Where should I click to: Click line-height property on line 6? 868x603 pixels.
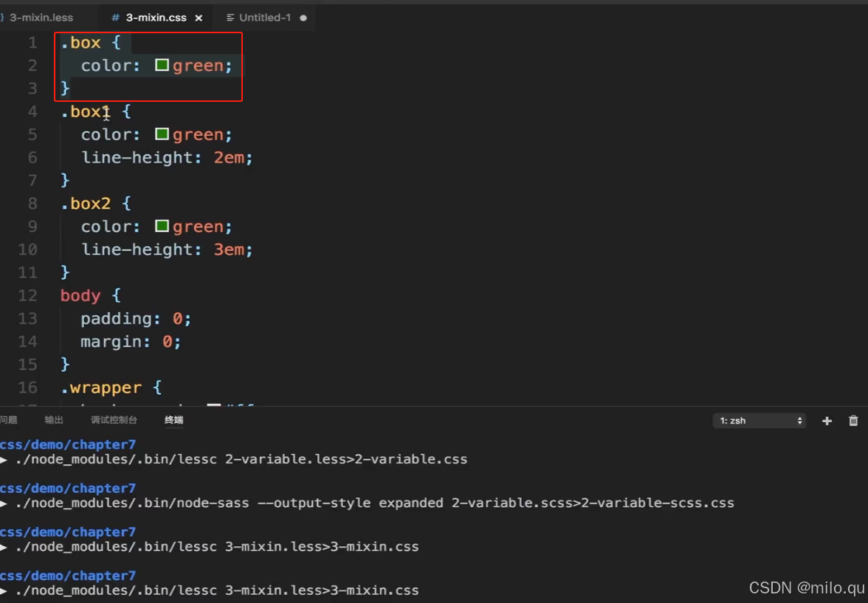tap(139, 157)
